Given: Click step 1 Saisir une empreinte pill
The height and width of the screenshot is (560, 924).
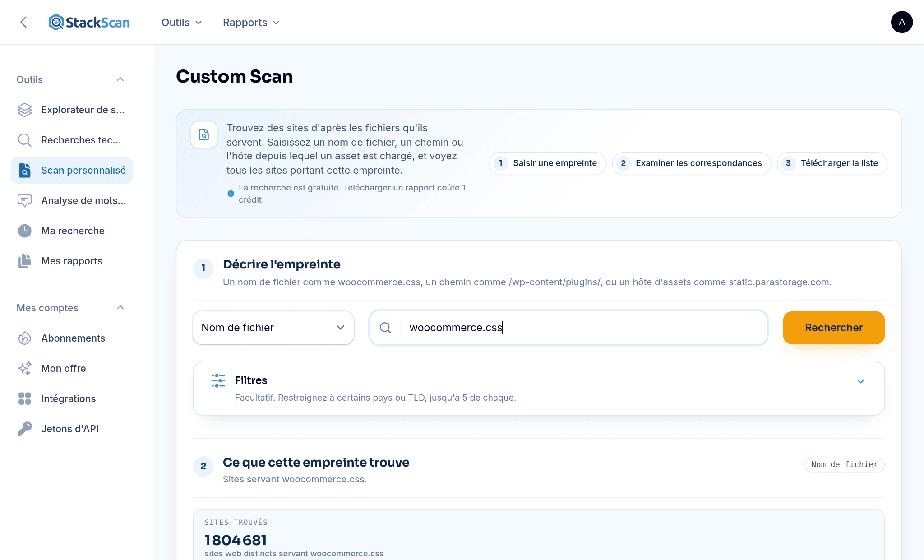Looking at the screenshot, I should pyautogui.click(x=548, y=163).
